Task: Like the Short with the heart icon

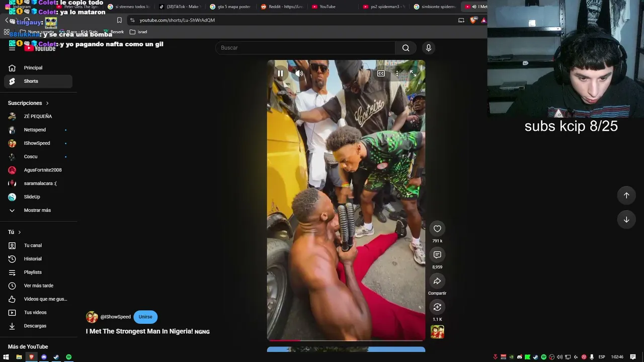Action: click(x=437, y=229)
